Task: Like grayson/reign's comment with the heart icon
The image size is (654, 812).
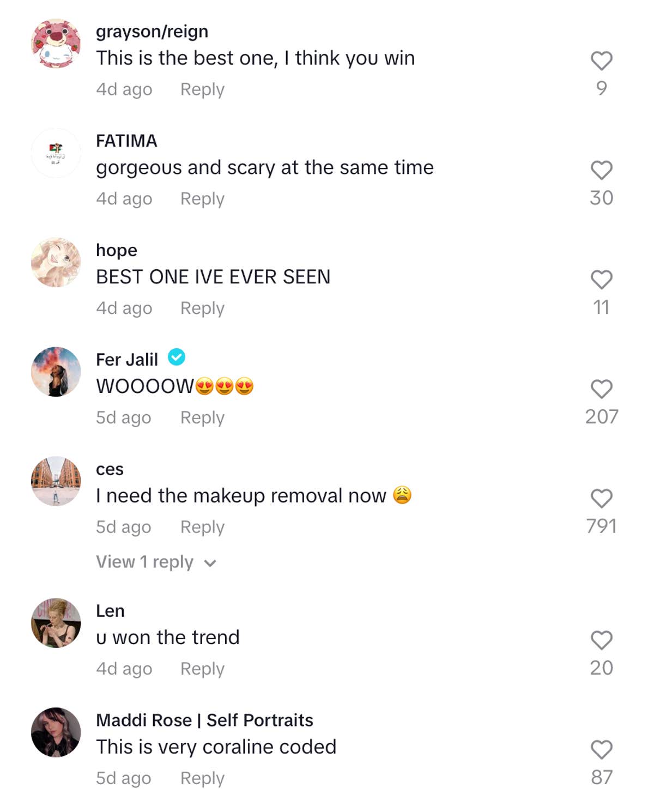Action: [x=601, y=62]
